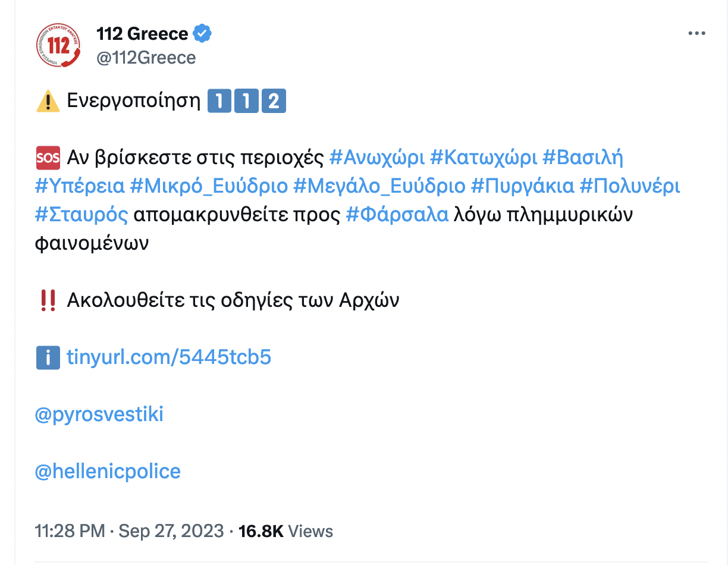Open the three-dot more options menu
This screenshot has width=728, height=565.
[x=696, y=34]
